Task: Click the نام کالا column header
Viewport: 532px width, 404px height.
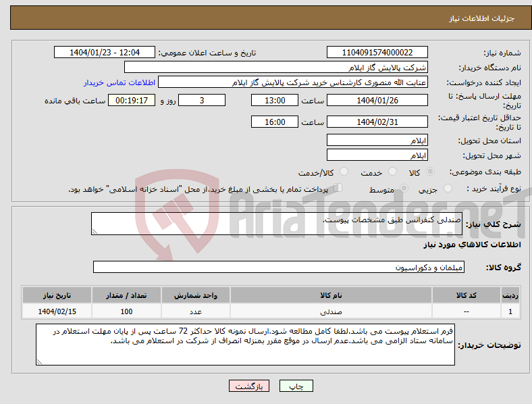Action: [331, 295]
